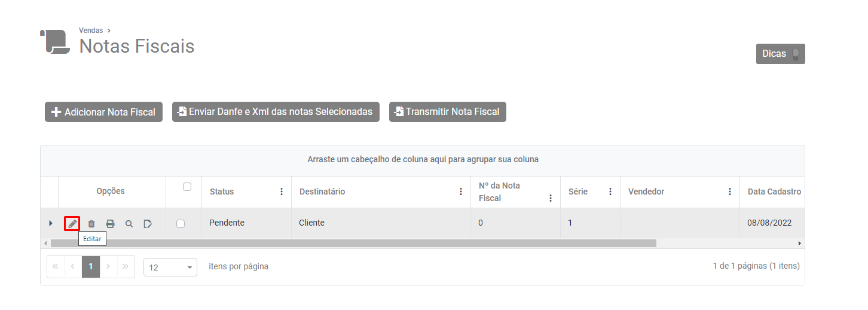The width and height of the screenshot is (868, 310).
Task: Click the Editar pencil icon in the row
Action: click(x=72, y=223)
